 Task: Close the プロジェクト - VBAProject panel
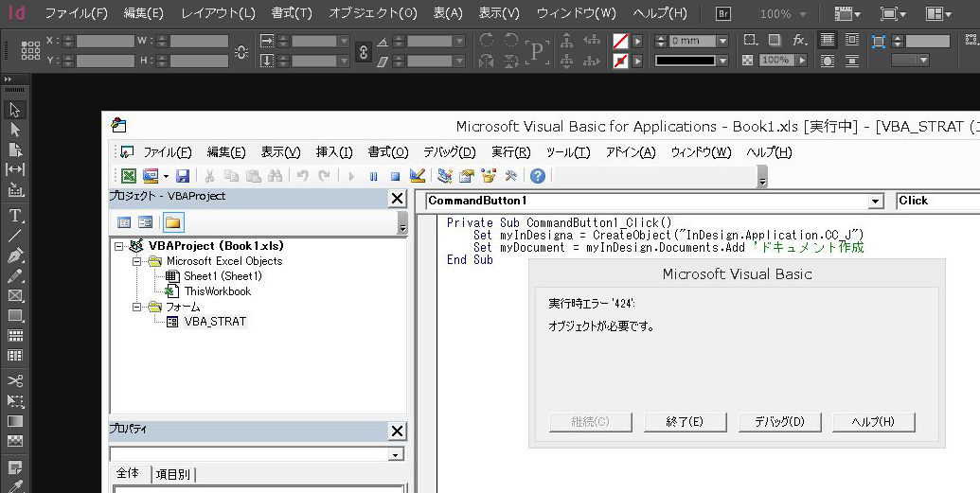pos(398,199)
